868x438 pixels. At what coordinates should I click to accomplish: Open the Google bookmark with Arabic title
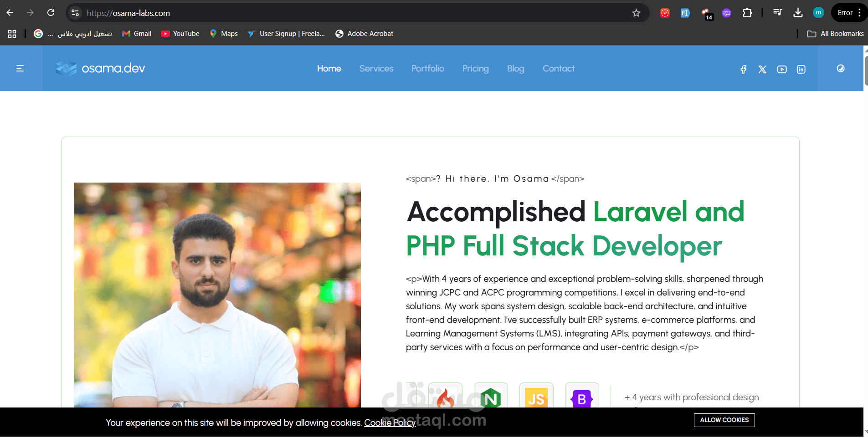[73, 34]
